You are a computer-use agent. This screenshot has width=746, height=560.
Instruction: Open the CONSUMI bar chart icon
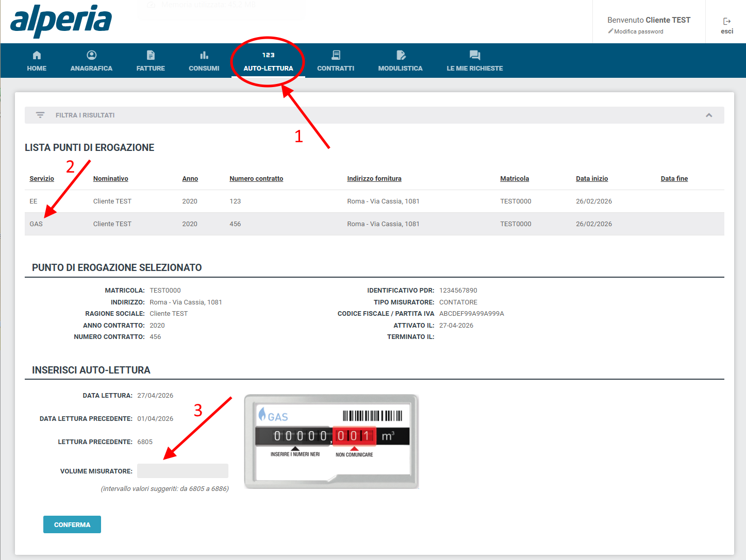point(204,55)
